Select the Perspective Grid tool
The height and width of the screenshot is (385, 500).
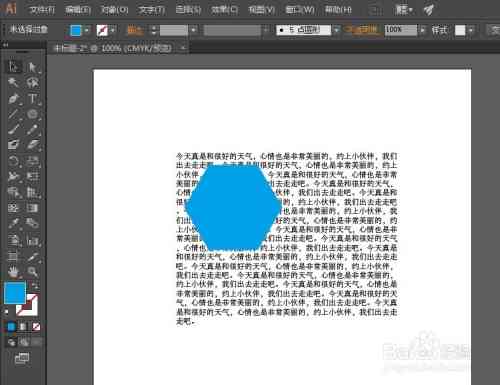coord(32,192)
